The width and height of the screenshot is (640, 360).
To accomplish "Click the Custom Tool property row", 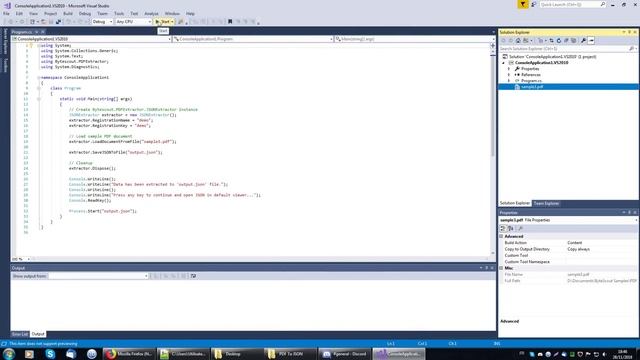I will pos(568,256).
